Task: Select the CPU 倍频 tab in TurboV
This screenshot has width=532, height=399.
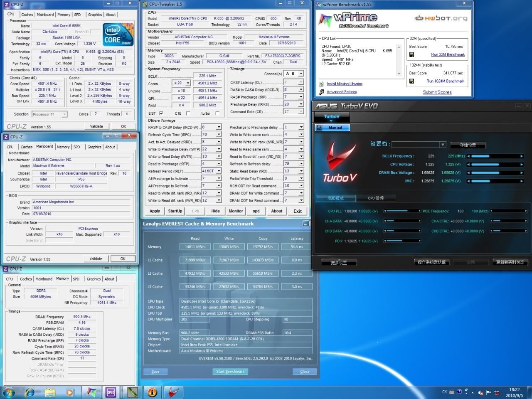Action: pyautogui.click(x=376, y=198)
